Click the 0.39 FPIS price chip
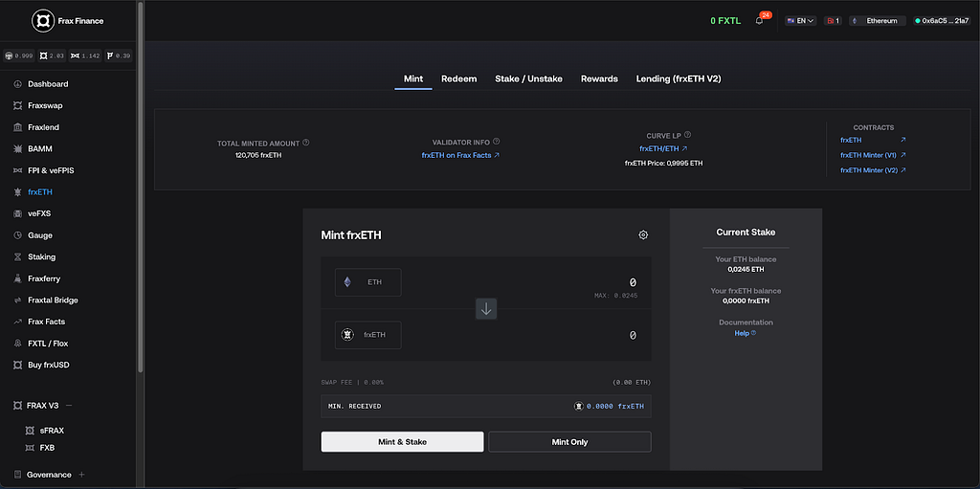980x489 pixels. point(118,56)
